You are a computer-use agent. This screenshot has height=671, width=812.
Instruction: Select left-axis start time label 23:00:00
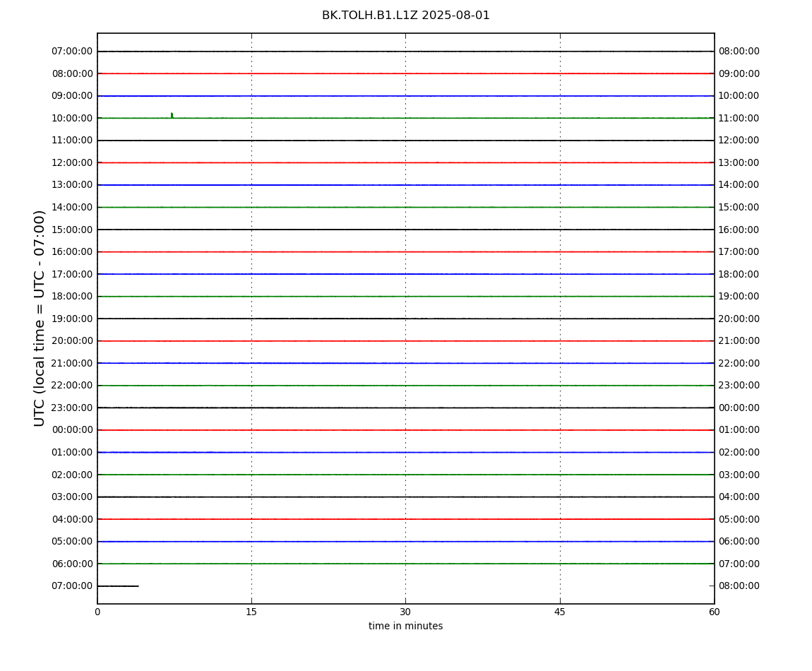coord(72,408)
